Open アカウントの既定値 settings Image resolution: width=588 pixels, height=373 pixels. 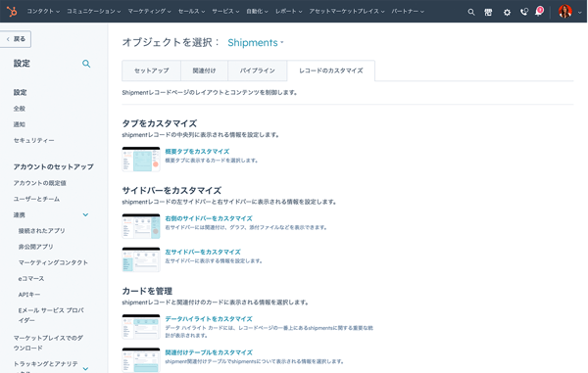[40, 183]
